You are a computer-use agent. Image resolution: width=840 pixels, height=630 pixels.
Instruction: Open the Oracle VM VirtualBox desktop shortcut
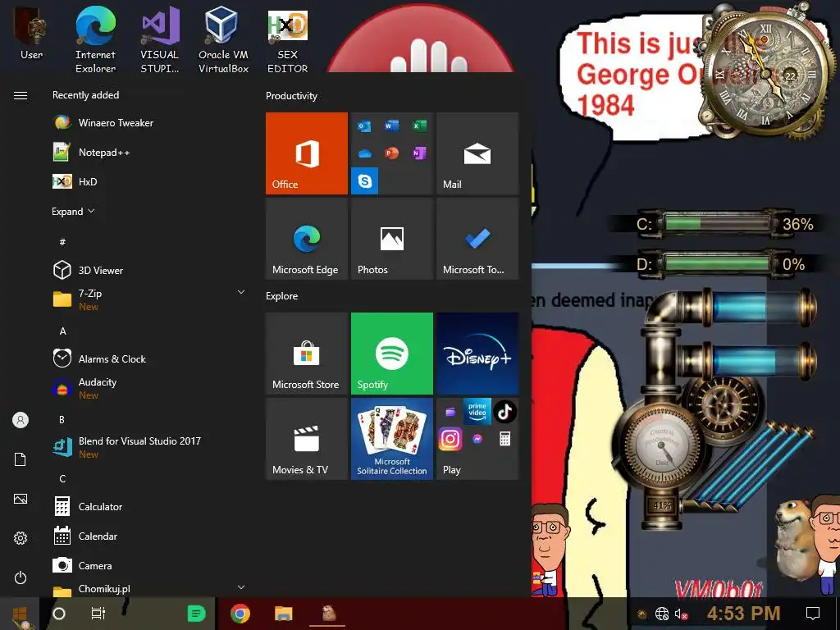click(223, 39)
